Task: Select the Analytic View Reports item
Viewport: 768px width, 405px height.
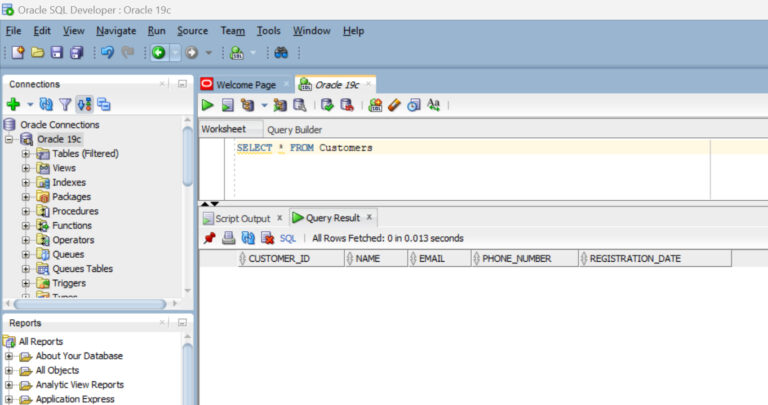Action: click(79, 385)
